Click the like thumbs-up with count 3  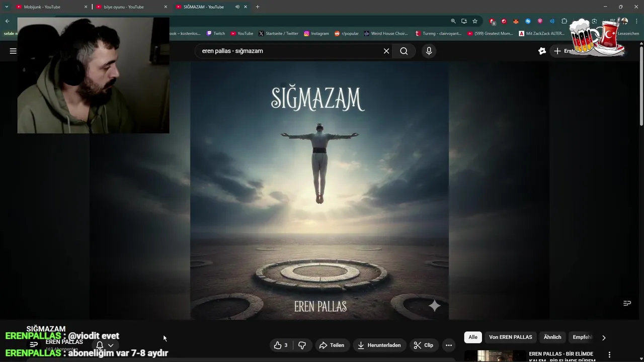pos(281,345)
